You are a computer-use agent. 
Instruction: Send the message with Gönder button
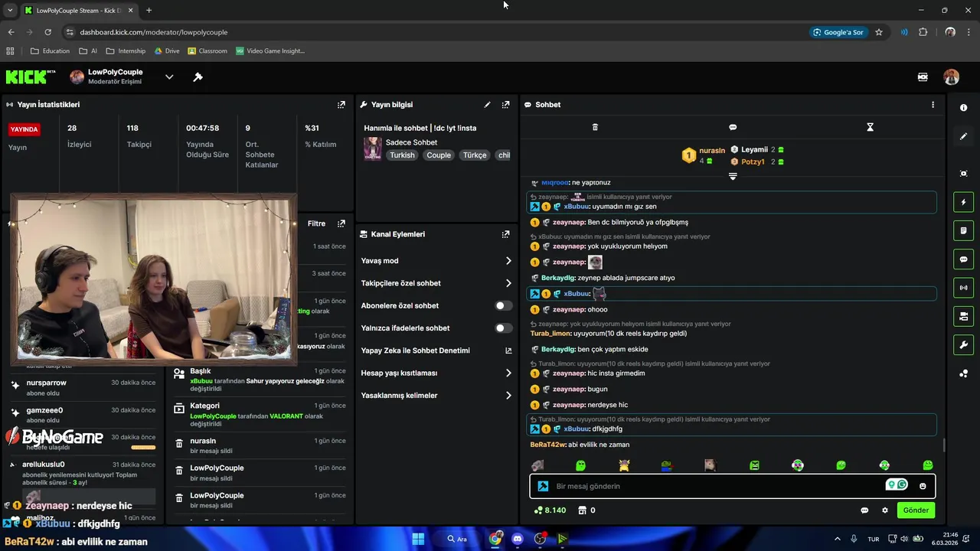[916, 510]
